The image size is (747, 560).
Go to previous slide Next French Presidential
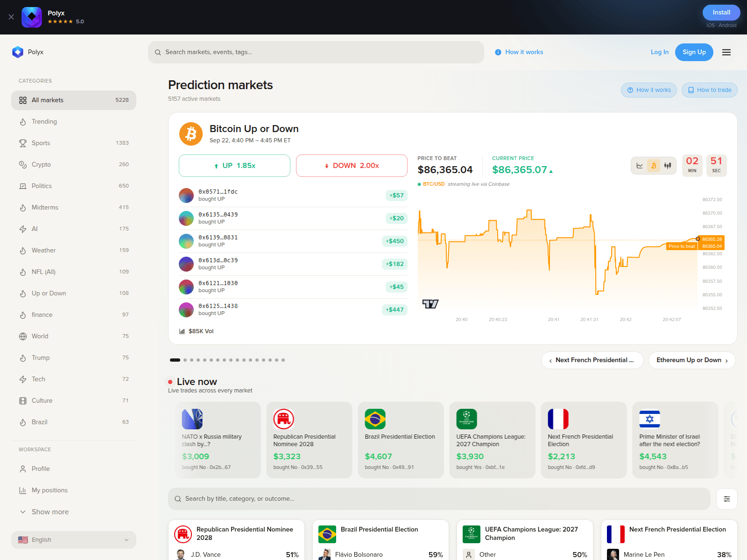[592, 360]
